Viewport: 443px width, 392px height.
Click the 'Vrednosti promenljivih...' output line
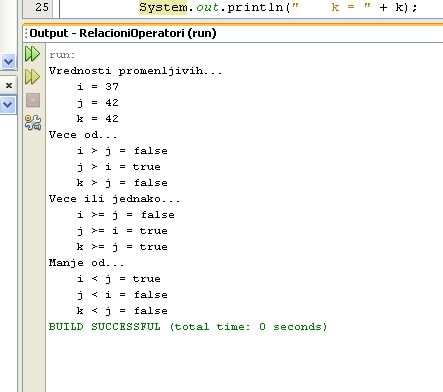click(135, 71)
